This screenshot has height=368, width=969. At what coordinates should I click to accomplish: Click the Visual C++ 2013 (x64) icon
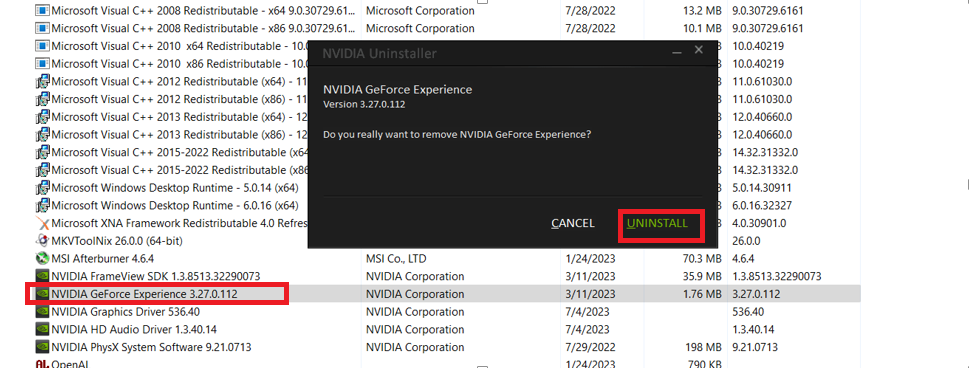click(x=43, y=117)
